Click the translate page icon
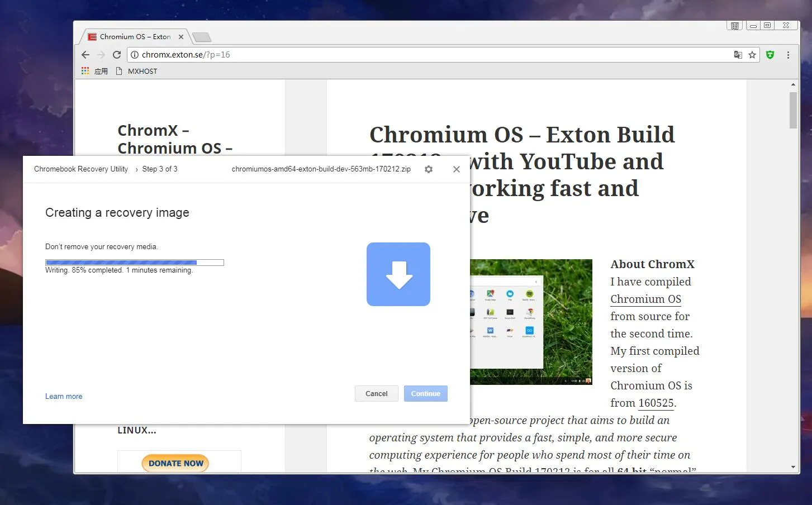Viewport: 812px width, 505px height. (738, 55)
